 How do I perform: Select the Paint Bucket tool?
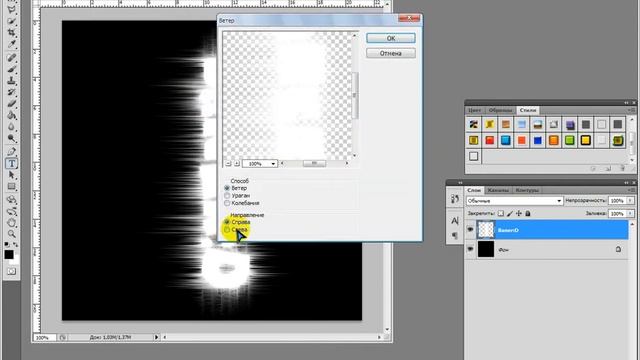(11, 116)
